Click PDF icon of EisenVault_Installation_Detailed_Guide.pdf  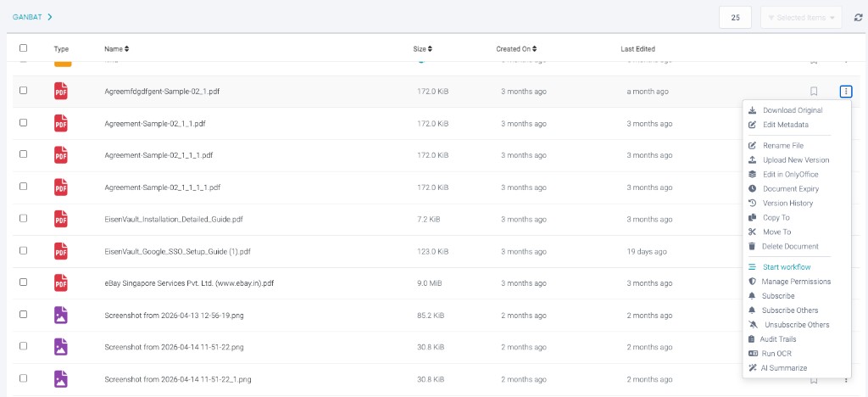point(61,219)
